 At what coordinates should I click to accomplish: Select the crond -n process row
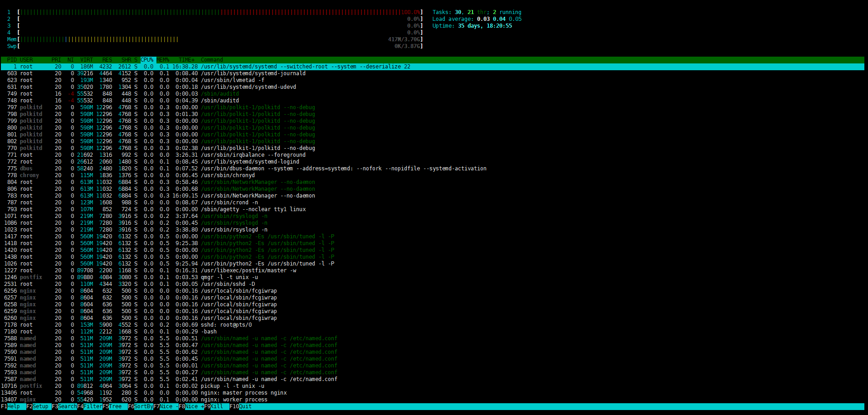(433, 203)
